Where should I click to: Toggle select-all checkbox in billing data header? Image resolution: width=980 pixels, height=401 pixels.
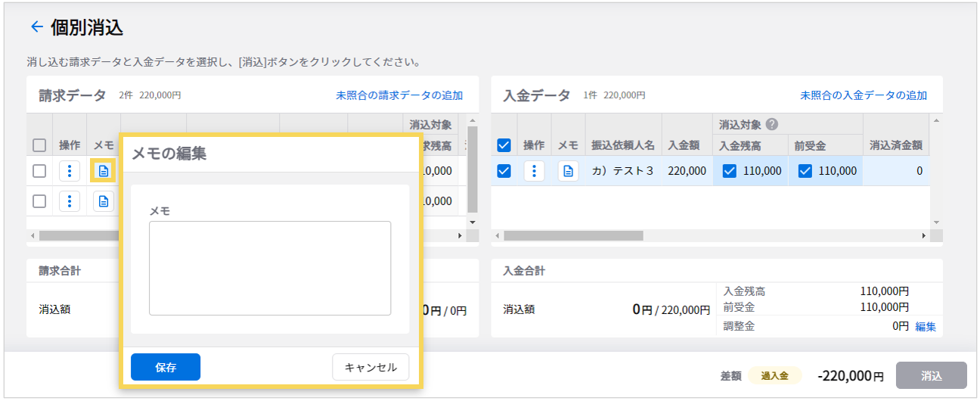tap(39, 145)
